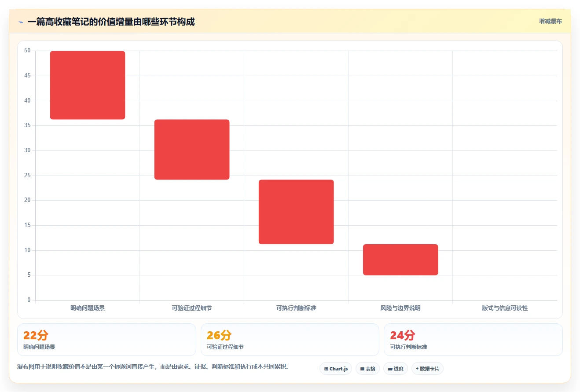Click the red bar for 可执行判断标准
This screenshot has height=392, width=580.
pos(296,212)
